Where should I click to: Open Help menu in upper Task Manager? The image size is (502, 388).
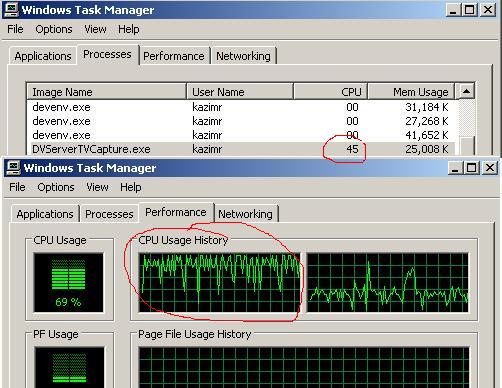[x=129, y=29]
